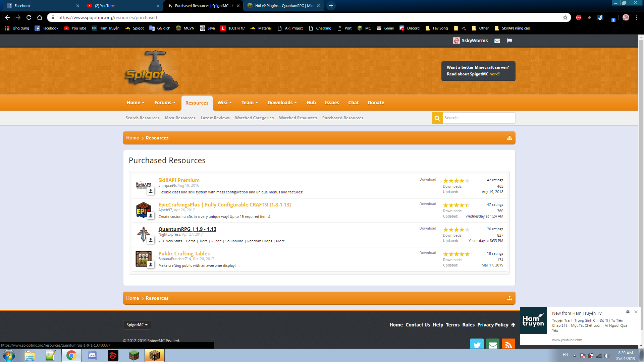Open QuantumRPG | 1.9 - 1.13 resource
This screenshot has width=644, height=362.
(187, 229)
